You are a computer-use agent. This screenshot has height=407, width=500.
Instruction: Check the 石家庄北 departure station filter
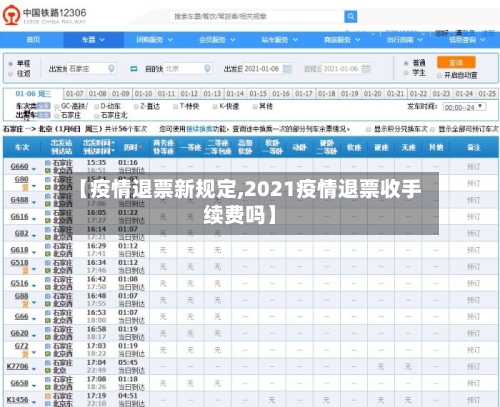[x=97, y=116]
